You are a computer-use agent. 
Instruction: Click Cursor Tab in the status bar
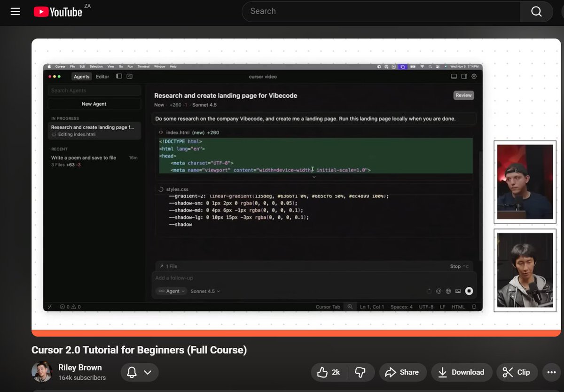[x=328, y=306]
